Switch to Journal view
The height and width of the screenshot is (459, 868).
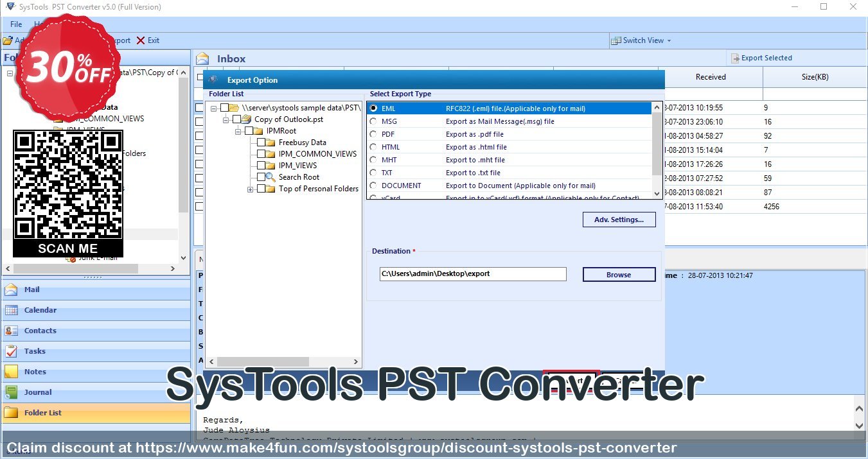[96, 392]
